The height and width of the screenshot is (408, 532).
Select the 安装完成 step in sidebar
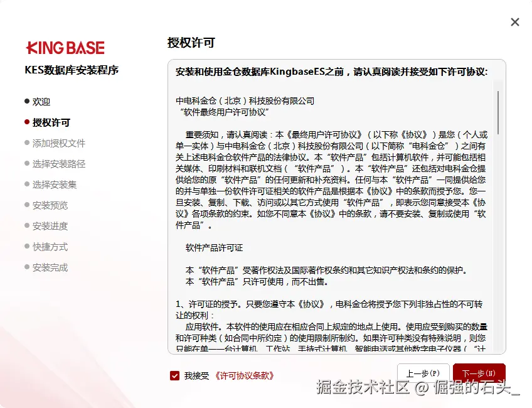[x=45, y=267]
